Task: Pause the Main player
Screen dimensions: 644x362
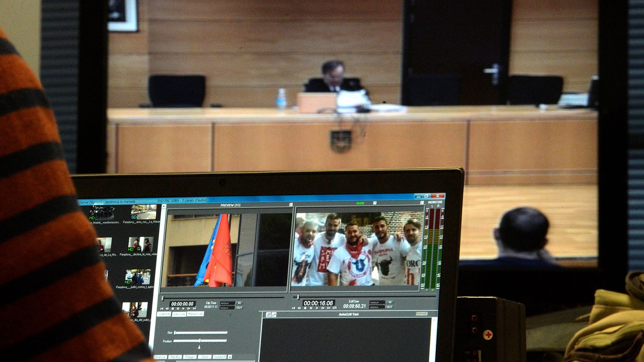Action: (x=311, y=308)
